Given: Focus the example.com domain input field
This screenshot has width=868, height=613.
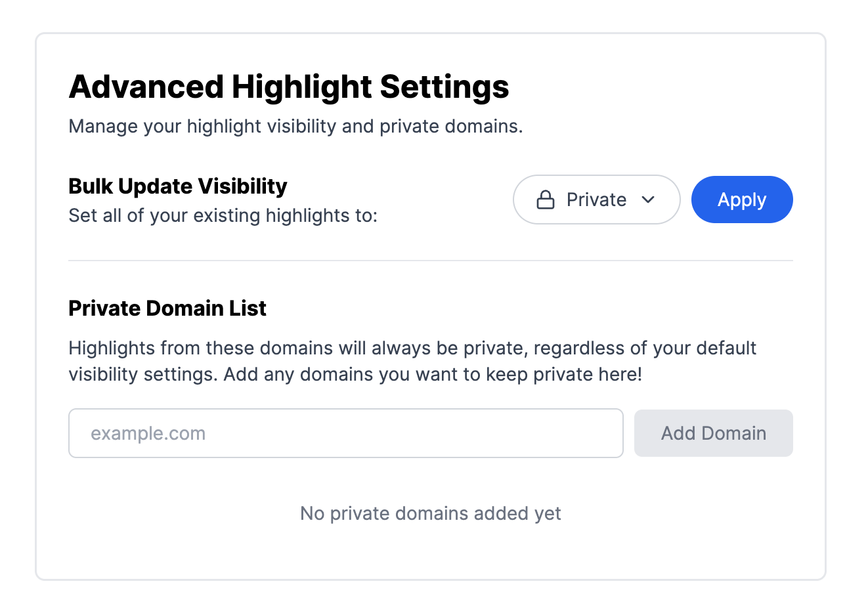Looking at the screenshot, I should 345,433.
